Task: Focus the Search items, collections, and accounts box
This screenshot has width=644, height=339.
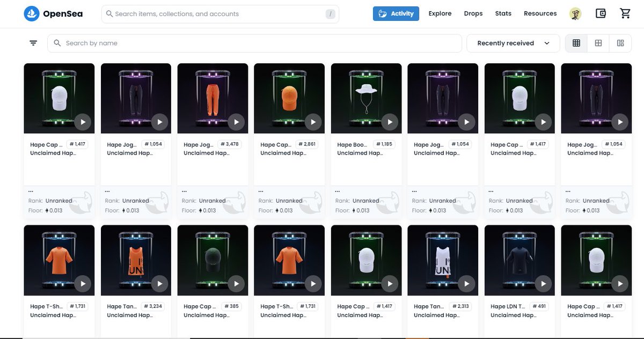Action: [x=220, y=14]
